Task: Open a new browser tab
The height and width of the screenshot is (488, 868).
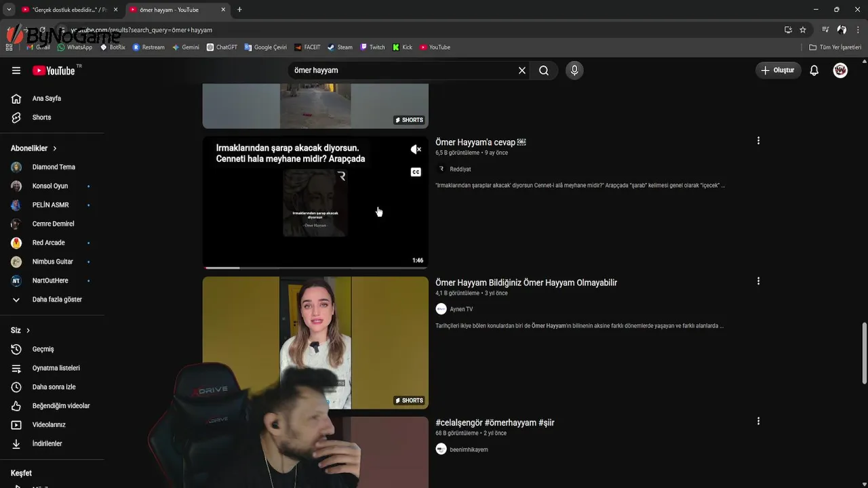Action: pos(239,9)
